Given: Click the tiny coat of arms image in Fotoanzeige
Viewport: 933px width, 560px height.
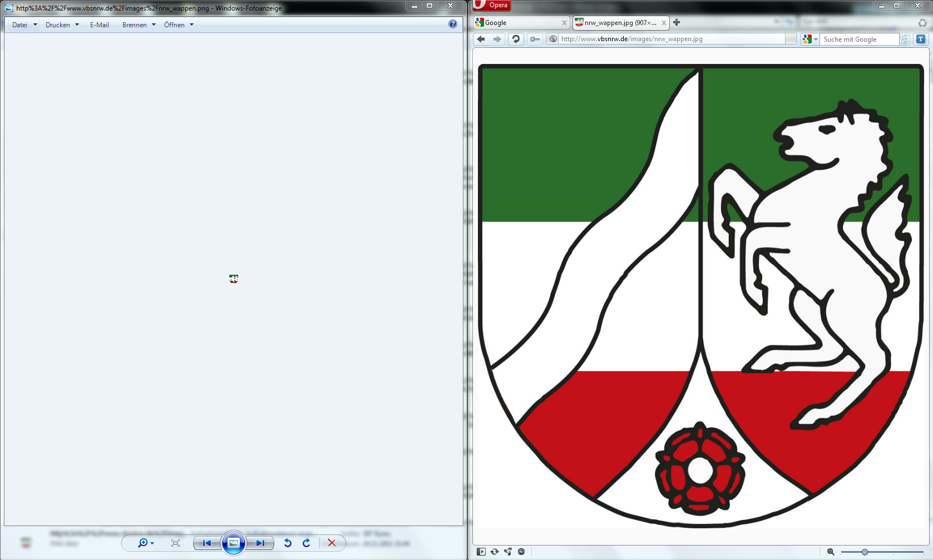Looking at the screenshot, I should click(x=234, y=279).
